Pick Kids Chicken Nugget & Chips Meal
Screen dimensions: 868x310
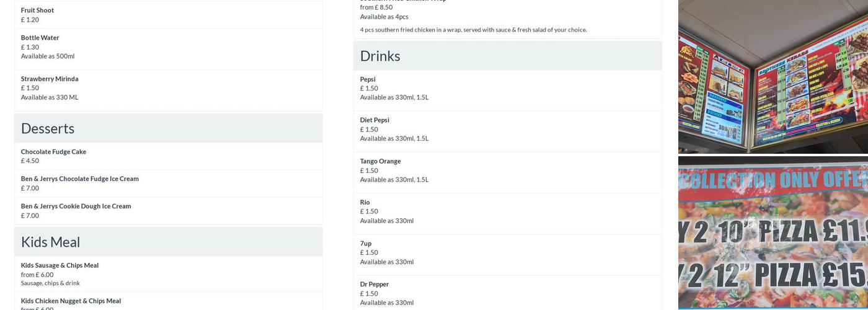(168, 301)
